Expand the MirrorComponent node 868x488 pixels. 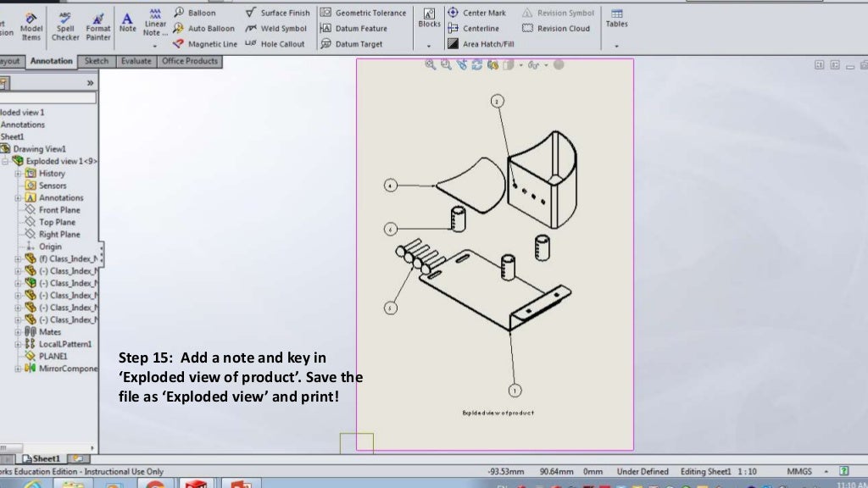(x=18, y=369)
